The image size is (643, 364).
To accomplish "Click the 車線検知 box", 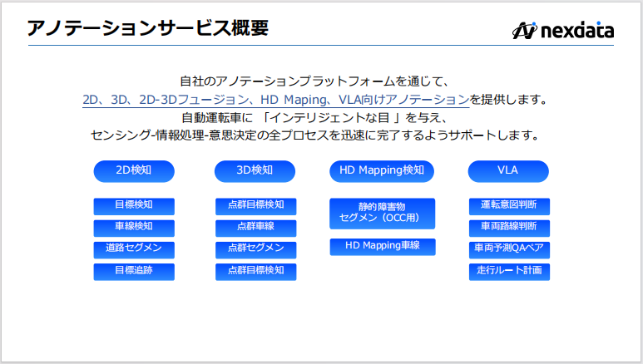I will 134,227.
